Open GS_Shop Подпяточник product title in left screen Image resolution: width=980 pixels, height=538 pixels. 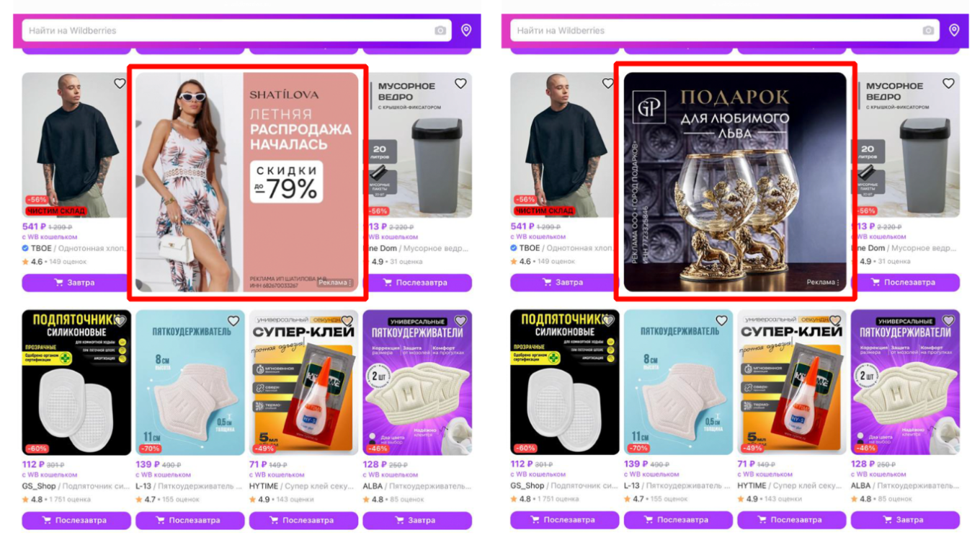point(76,487)
